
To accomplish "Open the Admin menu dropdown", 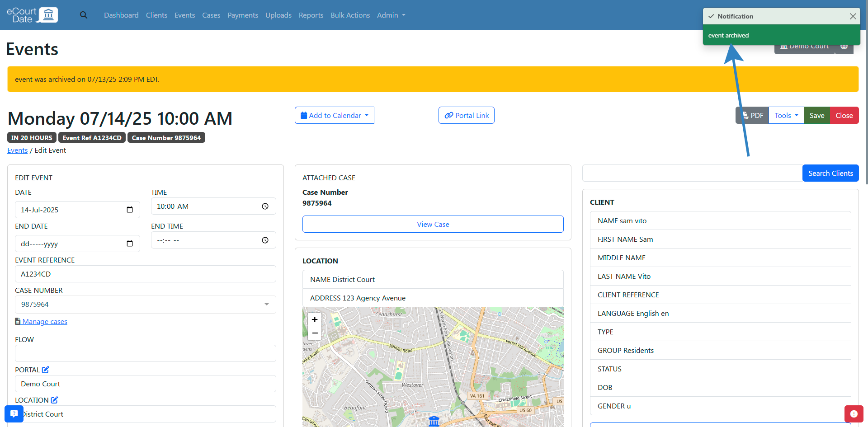I will [391, 15].
